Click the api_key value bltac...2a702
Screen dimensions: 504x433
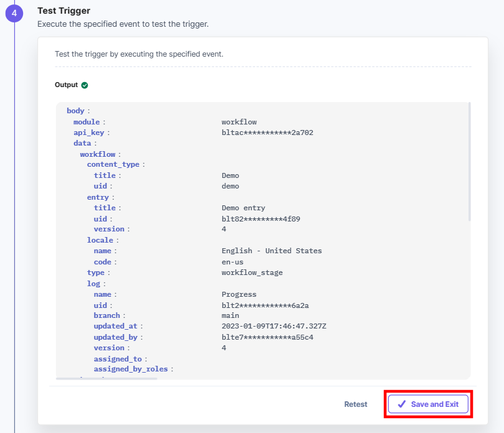pos(268,133)
